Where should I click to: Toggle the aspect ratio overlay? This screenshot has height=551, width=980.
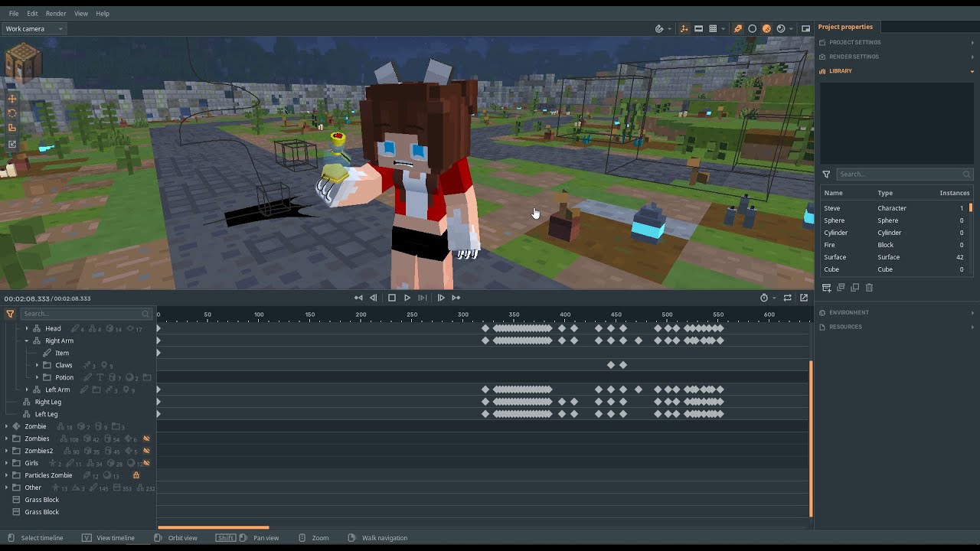698,28
